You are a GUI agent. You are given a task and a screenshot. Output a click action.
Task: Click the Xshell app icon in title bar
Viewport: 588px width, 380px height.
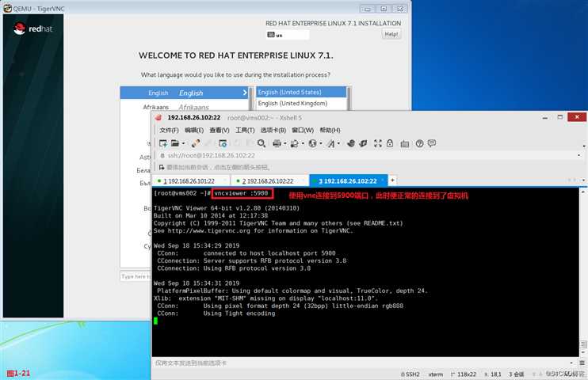click(x=158, y=118)
